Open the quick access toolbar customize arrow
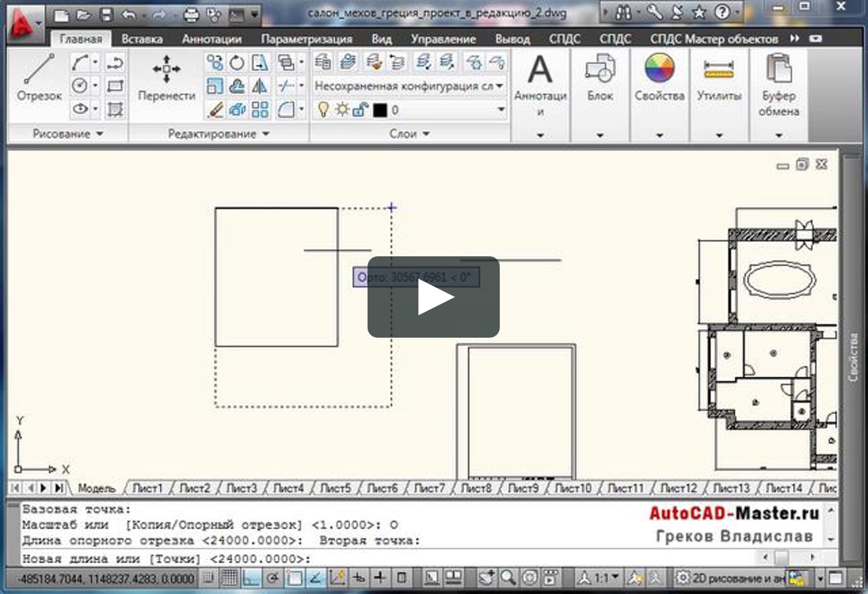Viewport: 868px width, 594px height. coord(254,14)
